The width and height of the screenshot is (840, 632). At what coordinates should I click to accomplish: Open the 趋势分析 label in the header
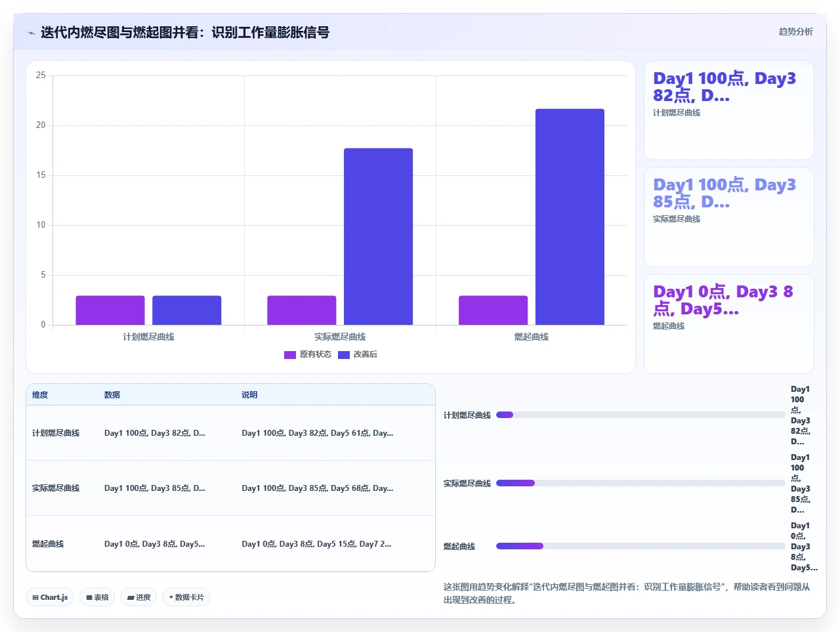pos(795,32)
